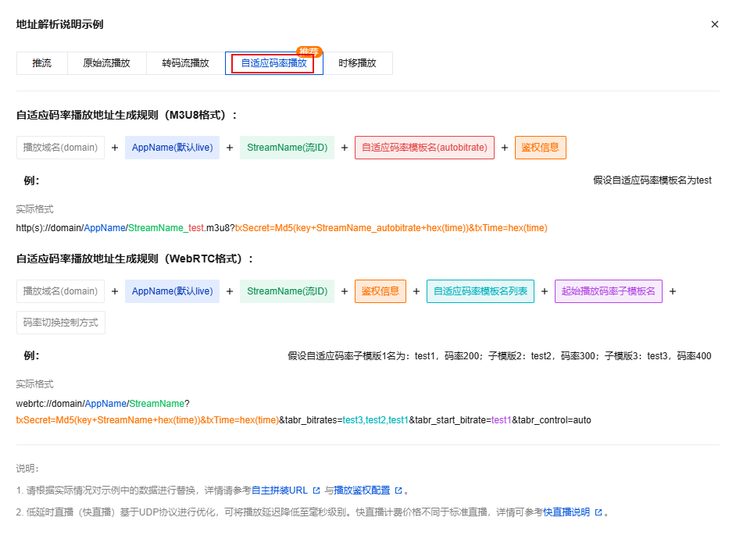The width and height of the screenshot is (736, 560).
Task: Click the 码率切换控制方式 box
Action: click(60, 323)
